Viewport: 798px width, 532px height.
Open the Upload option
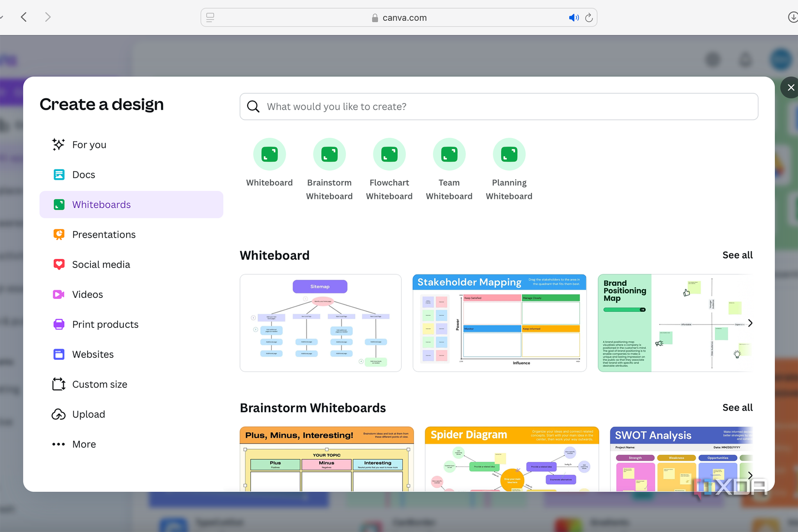(131, 414)
